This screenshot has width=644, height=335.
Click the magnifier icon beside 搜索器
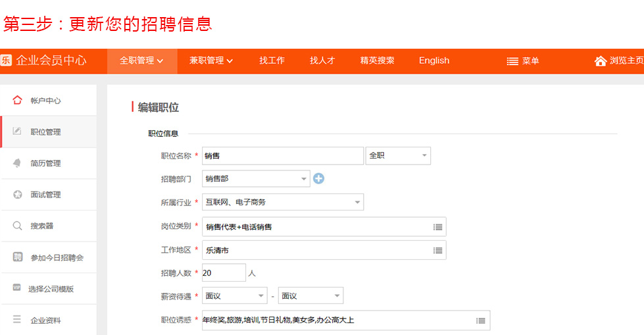click(17, 226)
